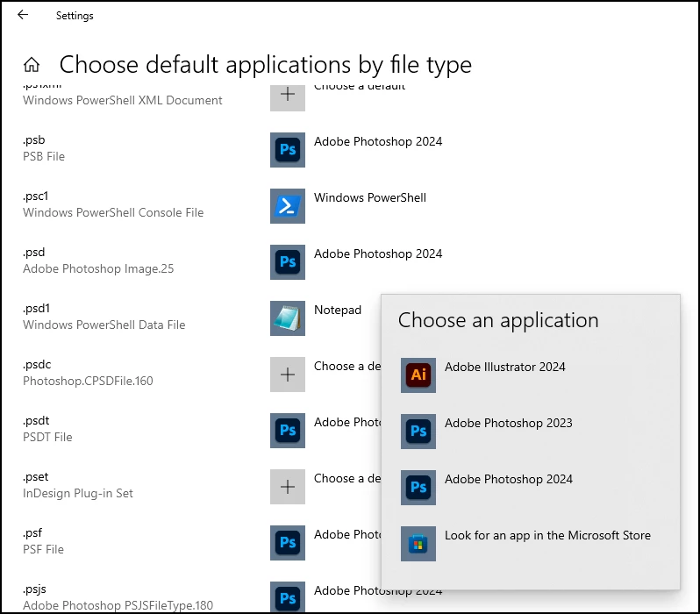700x614 pixels.
Task: Click the Photoshop icon for .psd
Action: (288, 262)
